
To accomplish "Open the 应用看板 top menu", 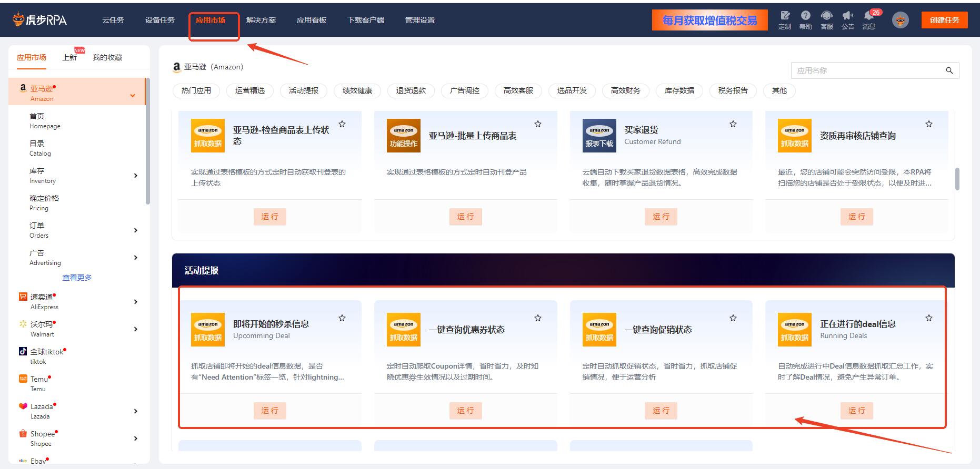I will (x=312, y=20).
